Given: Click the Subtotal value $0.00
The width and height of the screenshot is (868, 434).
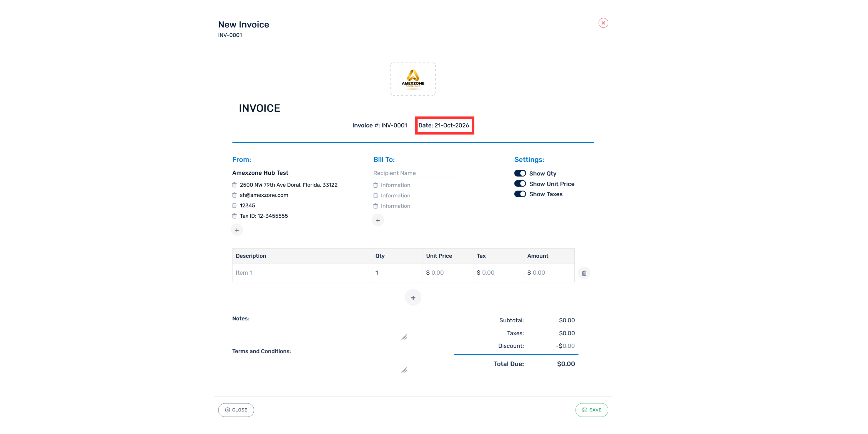Looking at the screenshot, I should coord(567,320).
